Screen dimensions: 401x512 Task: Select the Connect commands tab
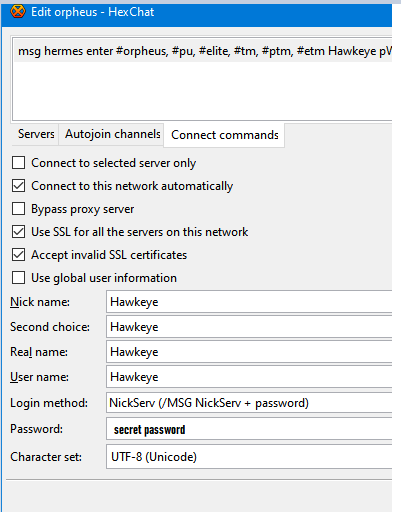click(x=225, y=135)
